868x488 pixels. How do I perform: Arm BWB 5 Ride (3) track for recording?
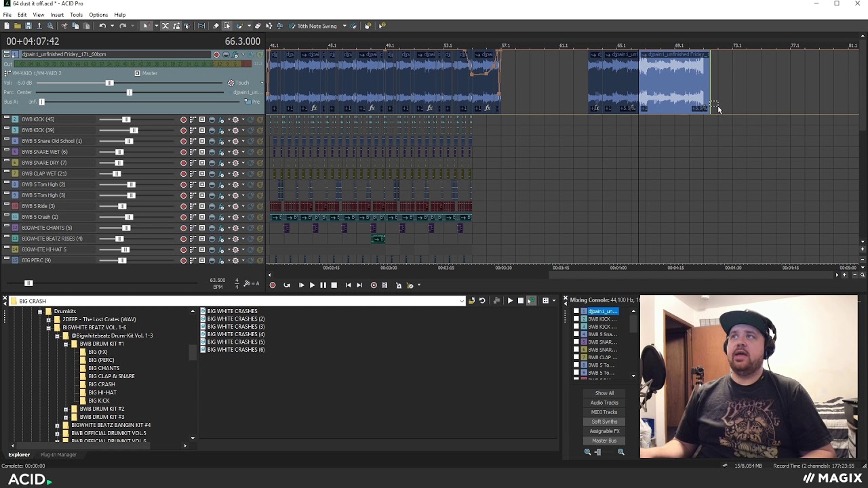pyautogui.click(x=183, y=206)
